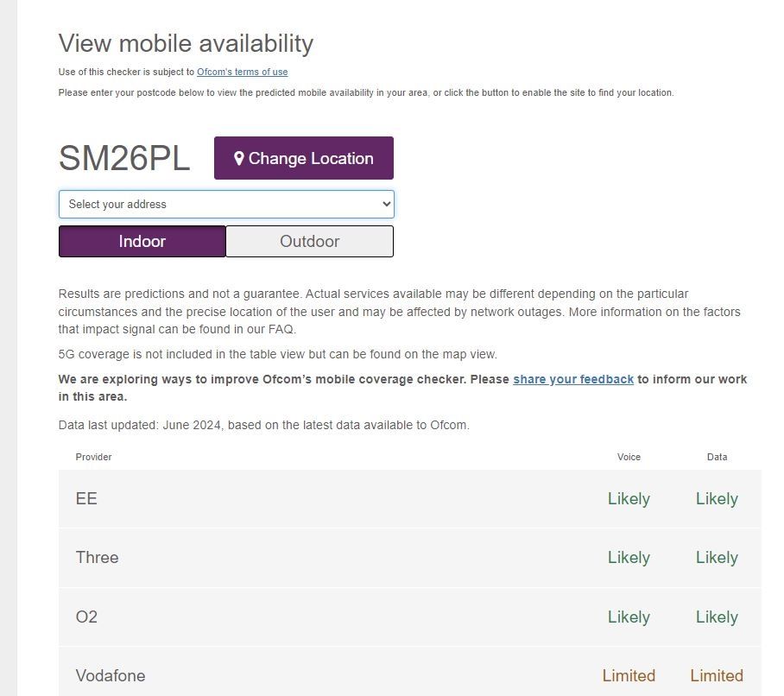Switch to Outdoor coverage
Screen dimensions: 784x696
point(309,242)
